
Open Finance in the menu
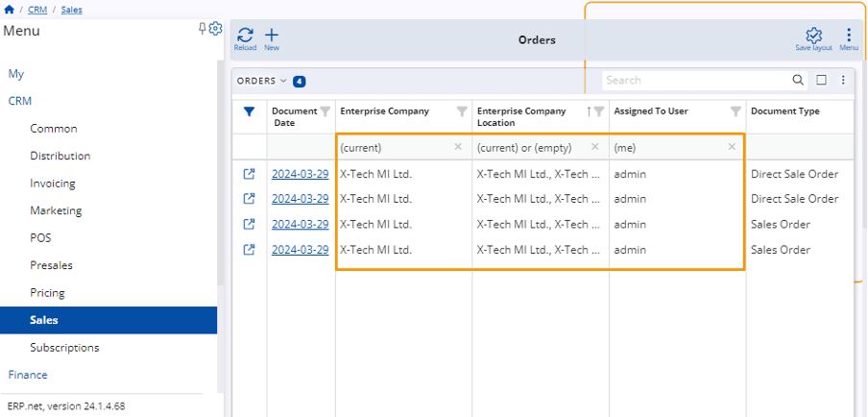[x=28, y=375]
